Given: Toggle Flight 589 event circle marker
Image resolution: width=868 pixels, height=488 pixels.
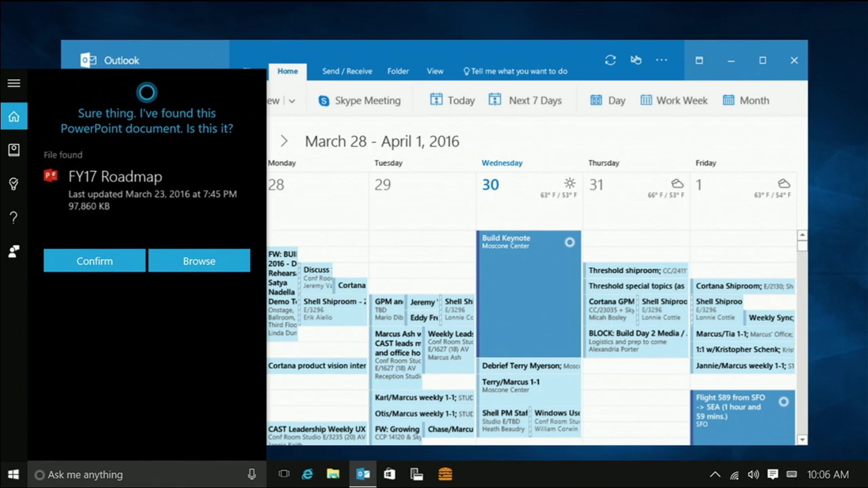Looking at the screenshot, I should pos(783,402).
